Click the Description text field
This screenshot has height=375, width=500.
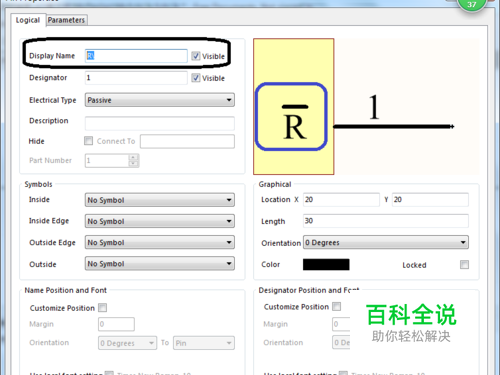pyautogui.click(x=160, y=123)
